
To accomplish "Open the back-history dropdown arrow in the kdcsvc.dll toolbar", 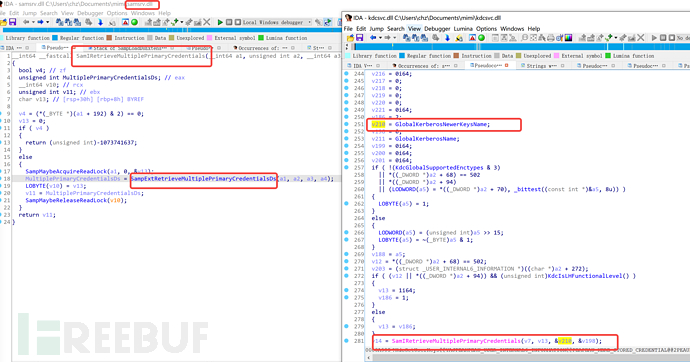I will pyautogui.click(x=380, y=38).
